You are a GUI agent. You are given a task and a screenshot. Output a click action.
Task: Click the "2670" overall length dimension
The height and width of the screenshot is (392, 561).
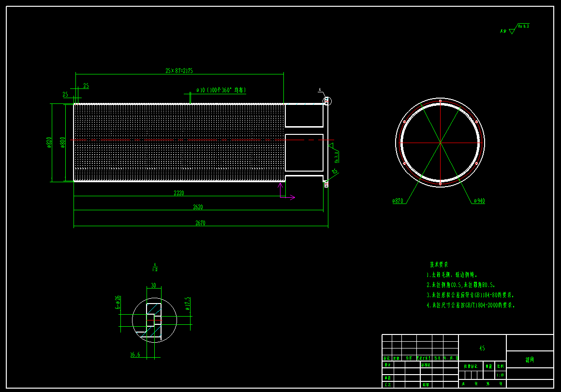(x=200, y=223)
